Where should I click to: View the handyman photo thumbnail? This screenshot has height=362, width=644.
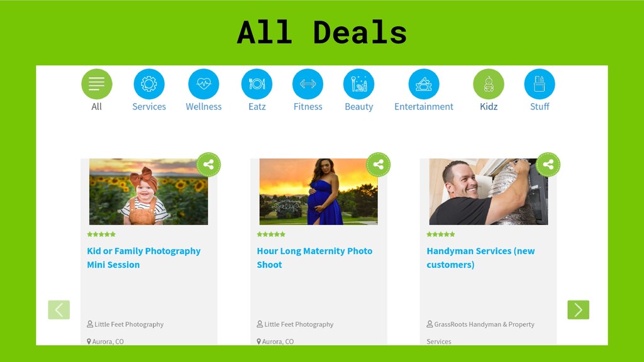click(488, 192)
